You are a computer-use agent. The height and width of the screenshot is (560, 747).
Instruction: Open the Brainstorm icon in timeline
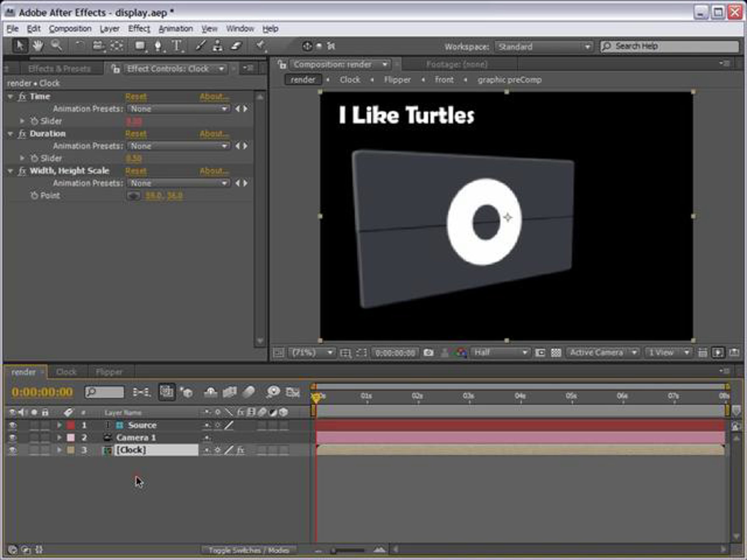point(273,392)
